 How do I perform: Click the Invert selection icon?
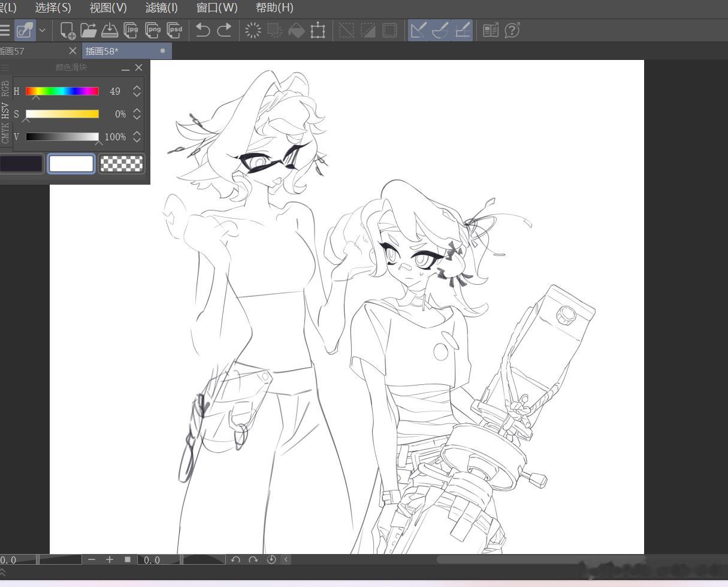click(368, 30)
